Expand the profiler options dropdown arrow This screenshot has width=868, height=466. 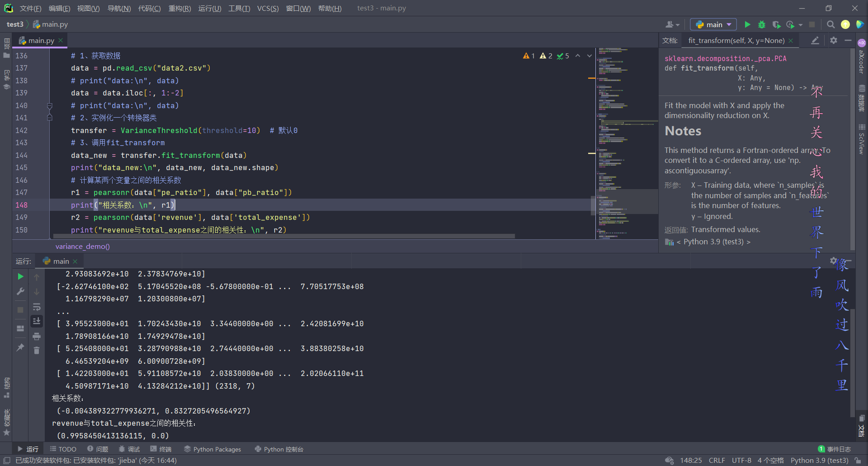click(x=801, y=25)
